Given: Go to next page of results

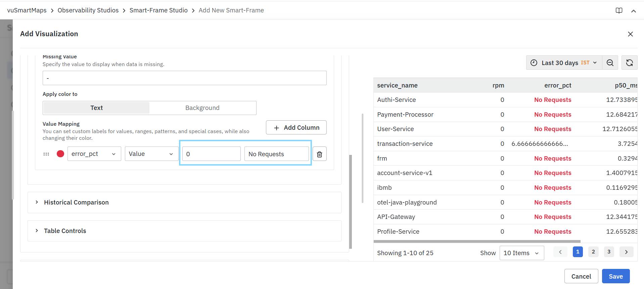Looking at the screenshot, I should tap(626, 252).
